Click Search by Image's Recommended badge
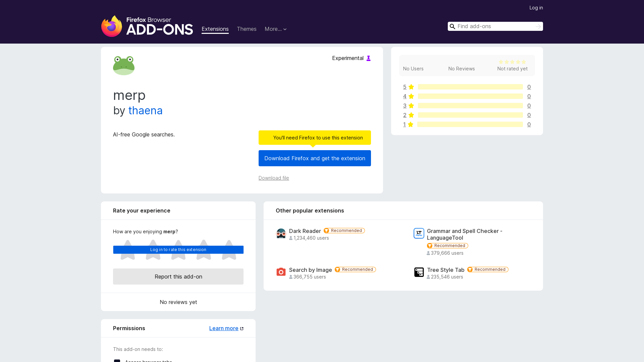 click(x=355, y=269)
